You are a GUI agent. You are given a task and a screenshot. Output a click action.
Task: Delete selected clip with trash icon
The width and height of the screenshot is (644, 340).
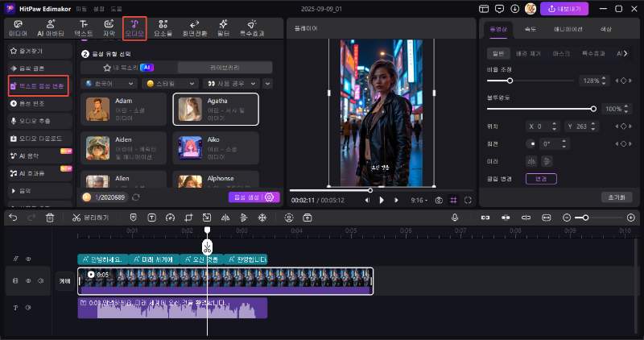coord(50,218)
